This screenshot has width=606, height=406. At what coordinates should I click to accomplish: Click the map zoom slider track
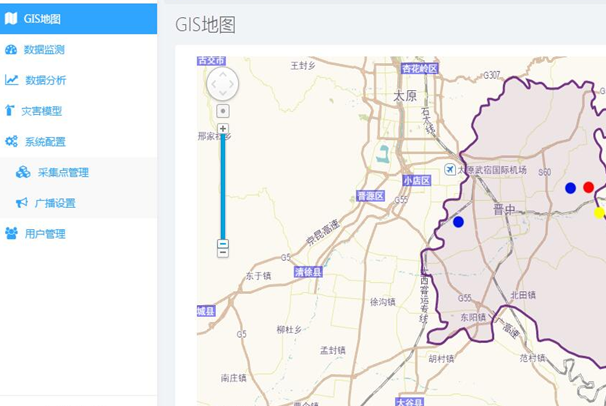pos(223,185)
